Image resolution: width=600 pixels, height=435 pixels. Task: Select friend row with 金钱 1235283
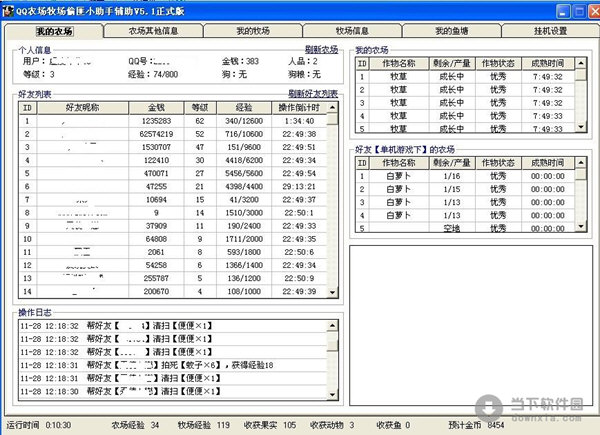point(155,120)
